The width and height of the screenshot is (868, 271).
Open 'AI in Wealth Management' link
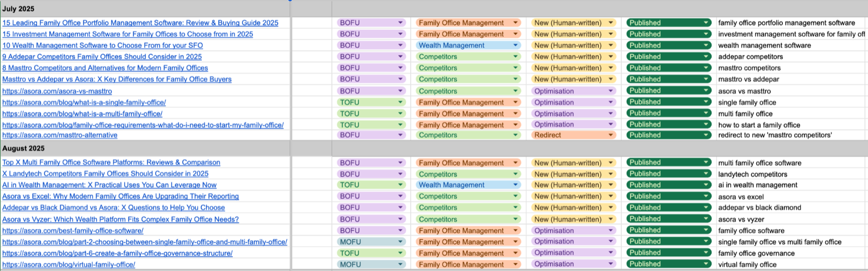tap(109, 185)
